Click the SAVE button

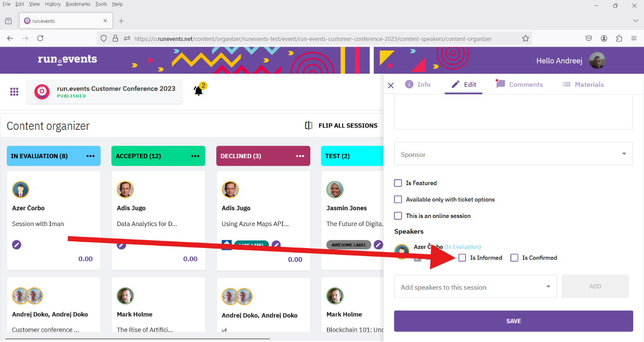tap(514, 321)
